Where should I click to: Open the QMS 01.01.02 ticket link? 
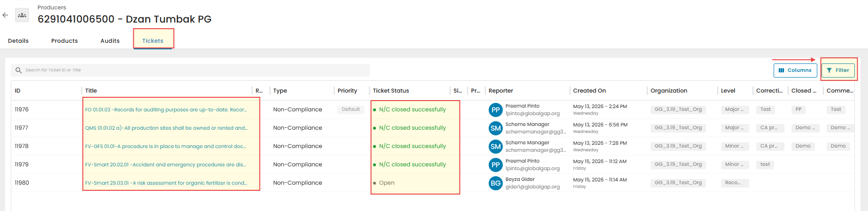[166, 128]
